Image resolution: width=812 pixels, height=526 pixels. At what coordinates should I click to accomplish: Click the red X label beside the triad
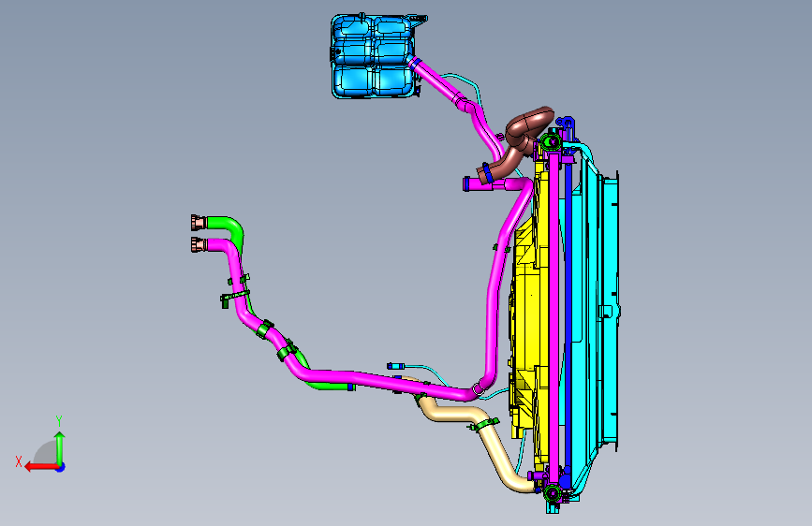click(19, 461)
